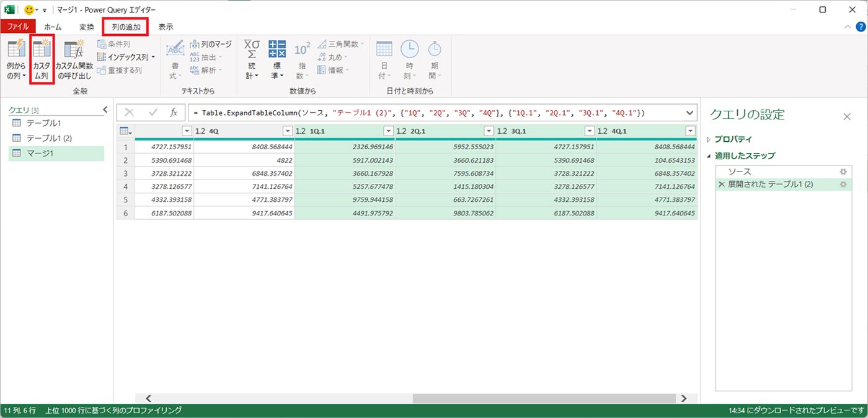
Task: Open 指数 scientific tool
Action: tap(302, 59)
